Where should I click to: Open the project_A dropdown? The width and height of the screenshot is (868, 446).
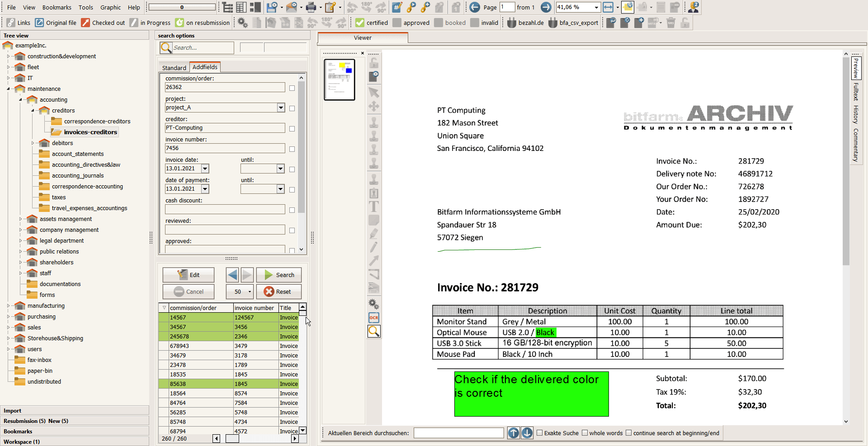point(281,108)
